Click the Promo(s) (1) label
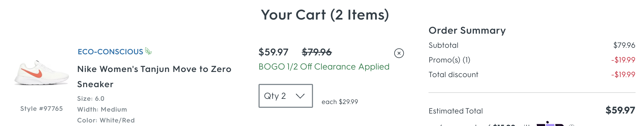The width and height of the screenshot is (644, 126). coord(449,60)
